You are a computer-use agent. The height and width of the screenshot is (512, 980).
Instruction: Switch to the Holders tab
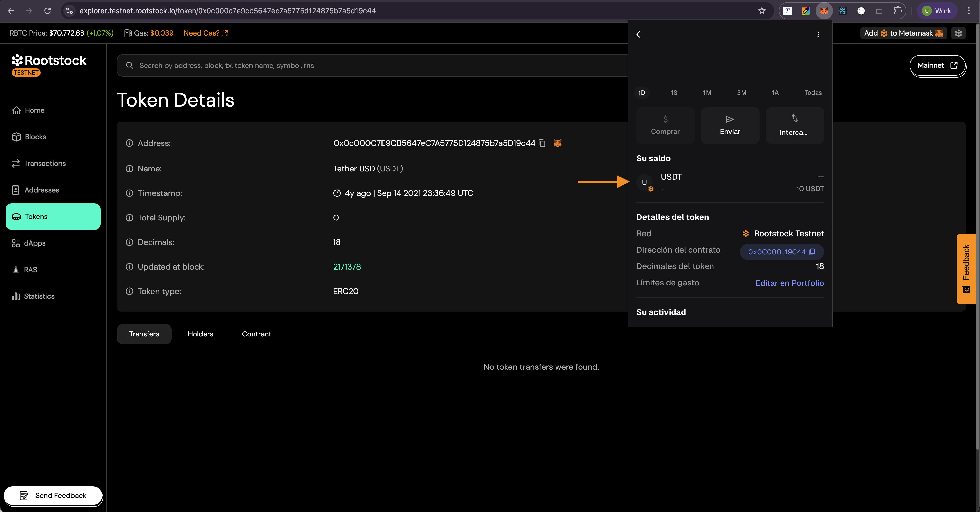coord(200,334)
